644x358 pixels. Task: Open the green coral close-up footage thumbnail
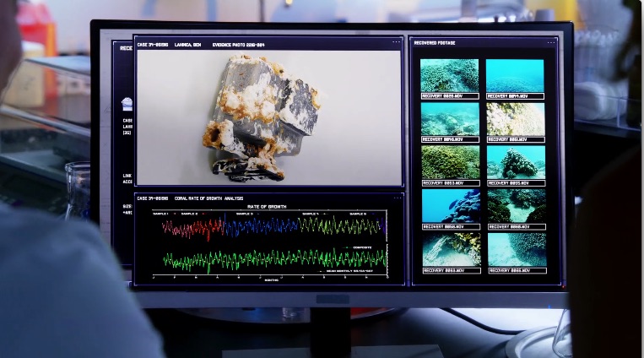point(451,163)
